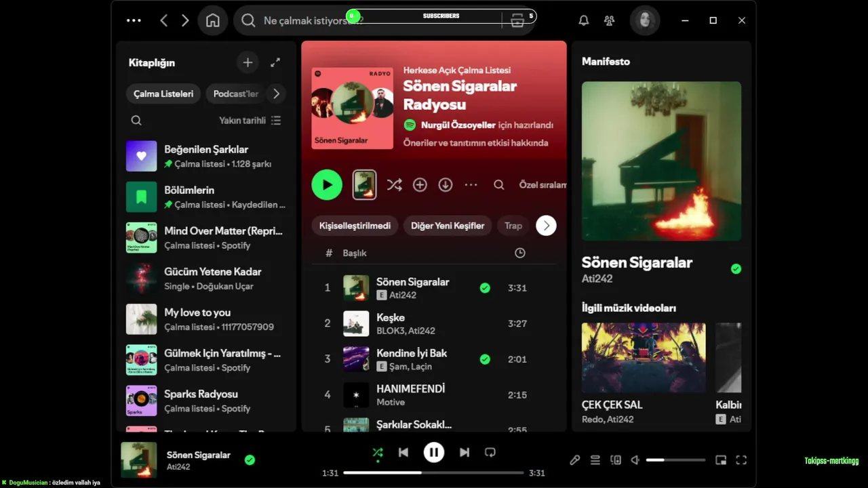Viewport: 868px width, 488px height.
Task: Click the duration clock column header
Action: [519, 253]
